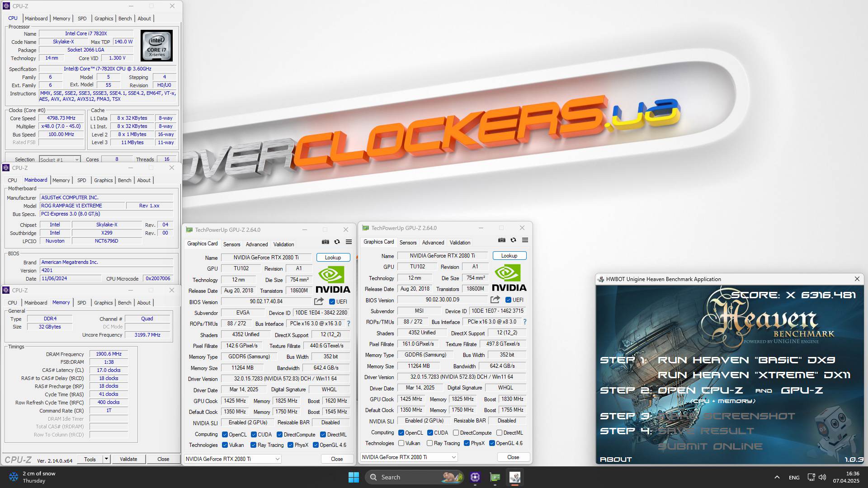Open GPU selector dropdown in right GPU-Z
The width and height of the screenshot is (868, 488).
pos(409,457)
